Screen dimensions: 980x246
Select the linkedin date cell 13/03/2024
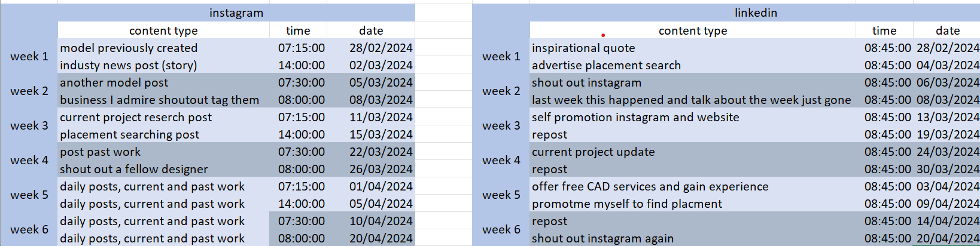pyautogui.click(x=947, y=117)
